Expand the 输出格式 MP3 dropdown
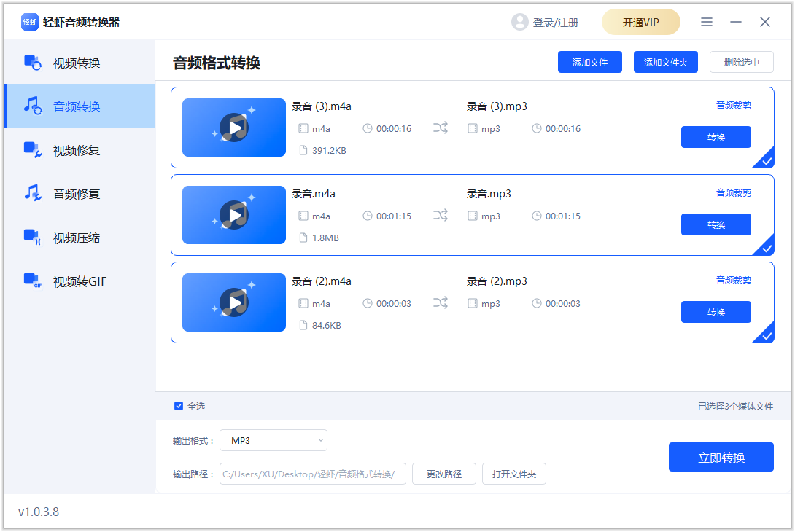Viewport: 795px width, 532px height. pyautogui.click(x=274, y=440)
